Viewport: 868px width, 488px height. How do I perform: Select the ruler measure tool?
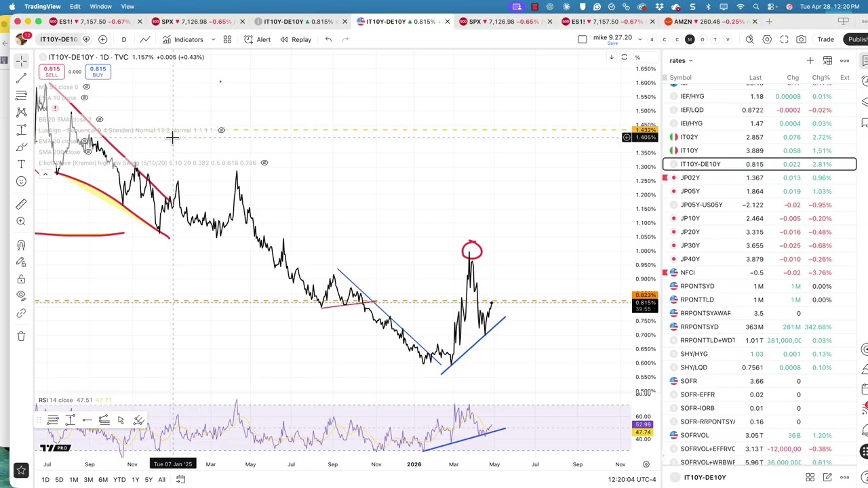(21, 203)
